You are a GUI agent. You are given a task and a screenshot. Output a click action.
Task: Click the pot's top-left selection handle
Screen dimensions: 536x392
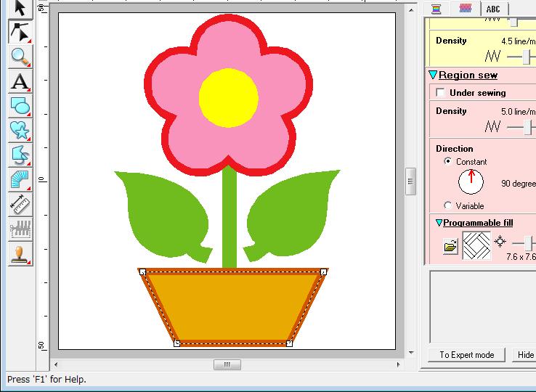(143, 272)
